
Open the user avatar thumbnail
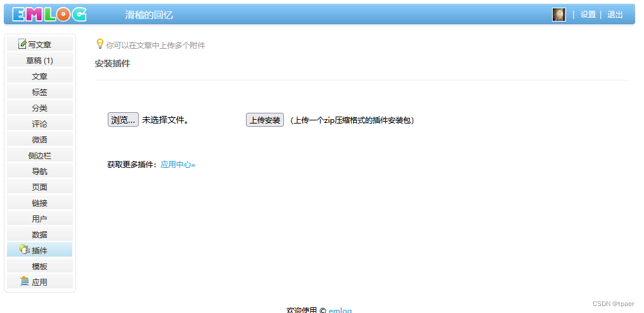point(559,15)
